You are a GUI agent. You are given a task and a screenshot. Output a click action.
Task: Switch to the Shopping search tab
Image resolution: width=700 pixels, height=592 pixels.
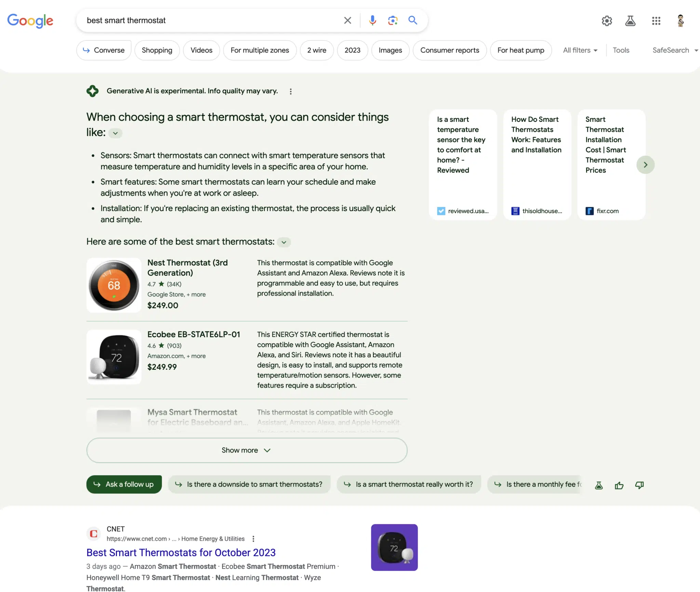pyautogui.click(x=157, y=50)
